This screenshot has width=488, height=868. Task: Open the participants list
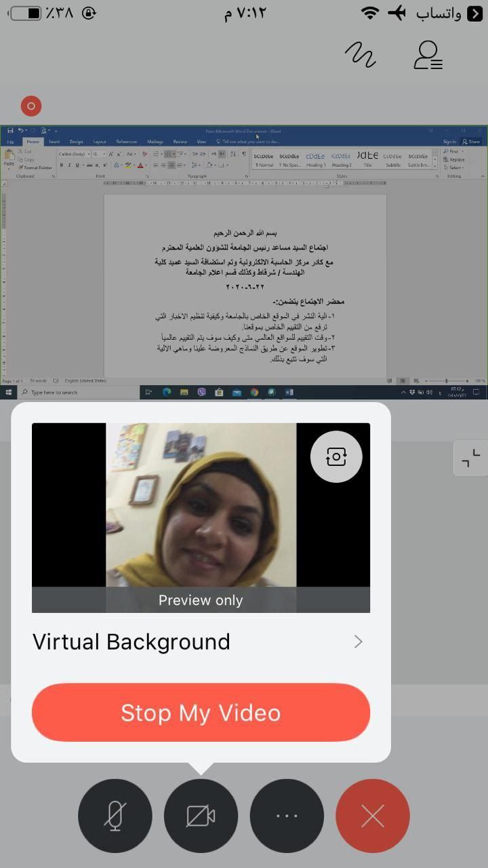pyautogui.click(x=428, y=55)
